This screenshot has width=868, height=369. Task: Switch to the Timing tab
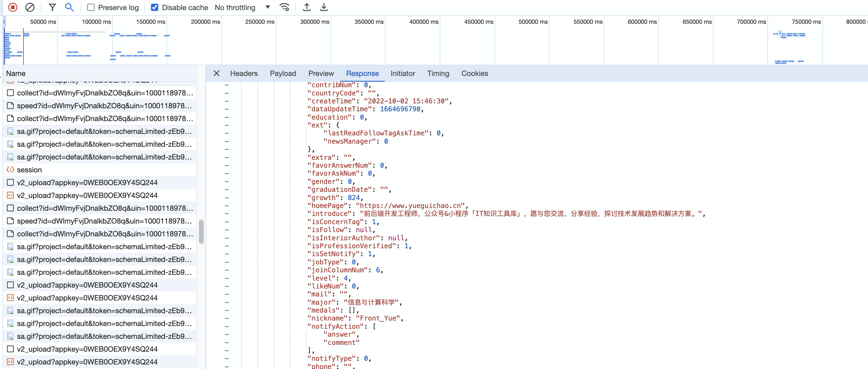click(x=438, y=73)
